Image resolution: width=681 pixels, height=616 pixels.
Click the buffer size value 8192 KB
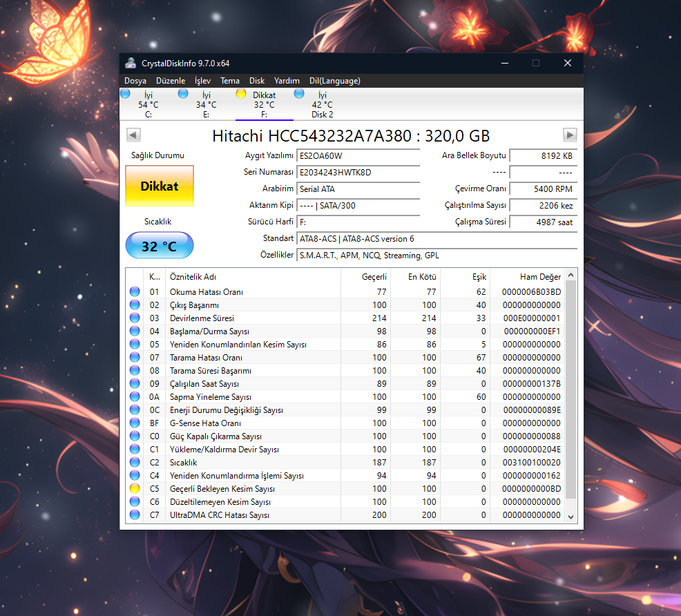tap(544, 156)
